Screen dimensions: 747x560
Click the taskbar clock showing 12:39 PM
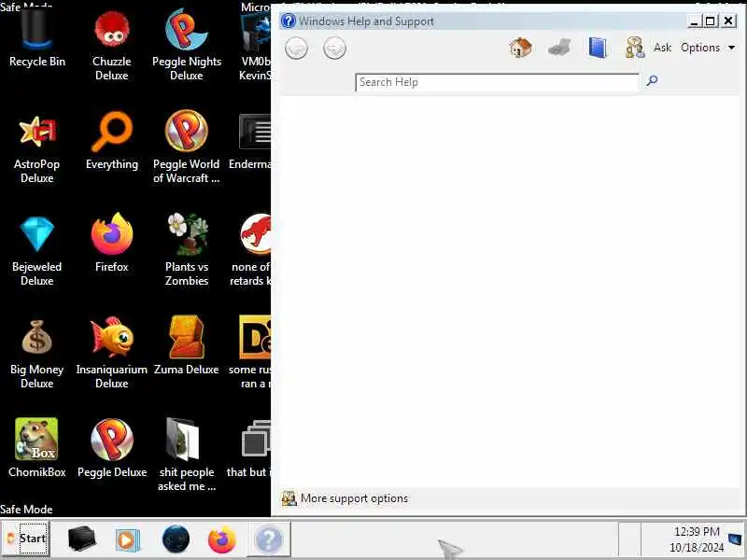coord(697,539)
